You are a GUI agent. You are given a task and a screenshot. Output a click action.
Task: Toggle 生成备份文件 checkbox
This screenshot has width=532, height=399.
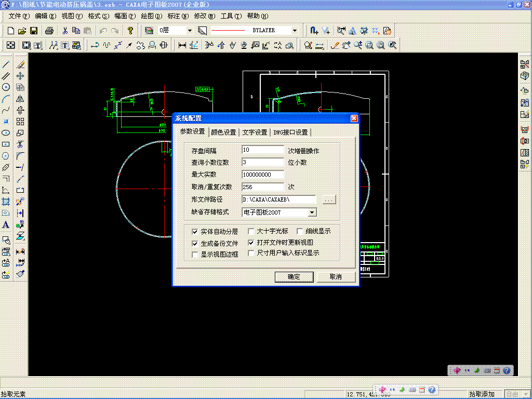(195, 244)
